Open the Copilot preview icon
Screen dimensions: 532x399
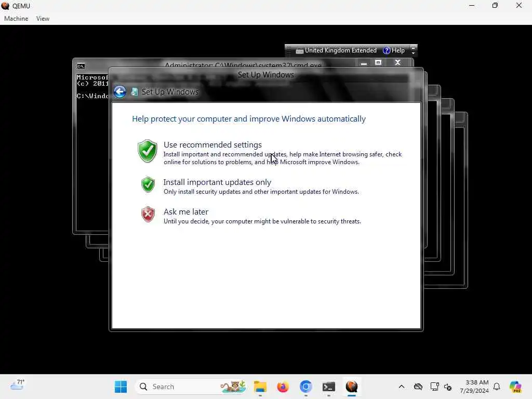[x=515, y=387]
